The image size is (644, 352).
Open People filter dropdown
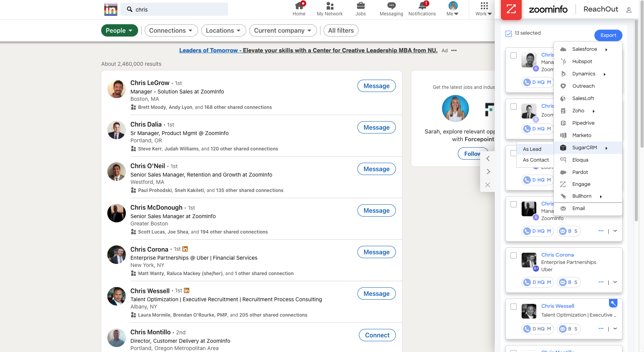click(119, 30)
